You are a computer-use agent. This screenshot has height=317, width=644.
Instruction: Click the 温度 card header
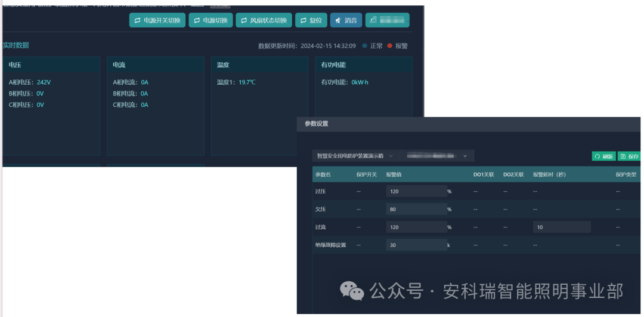point(259,64)
